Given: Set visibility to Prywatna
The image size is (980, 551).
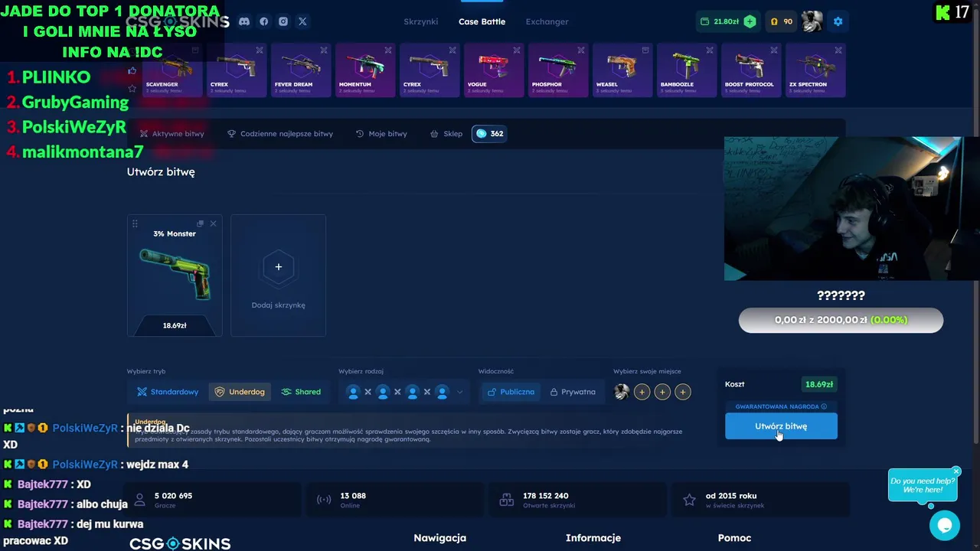Looking at the screenshot, I should (572, 392).
